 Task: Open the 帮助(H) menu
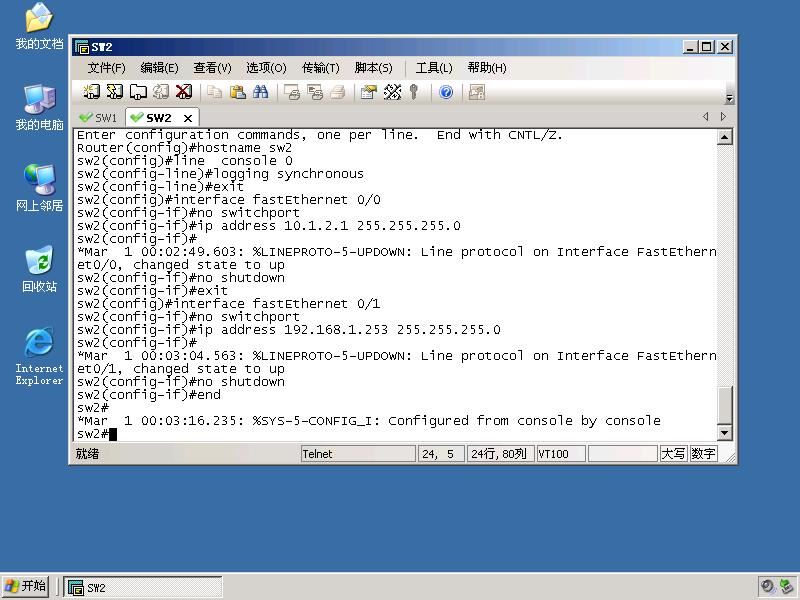[487, 68]
